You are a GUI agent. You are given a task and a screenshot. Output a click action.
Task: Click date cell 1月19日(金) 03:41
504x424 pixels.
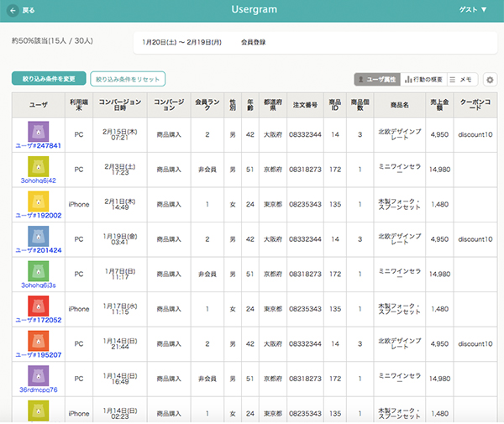(x=120, y=239)
